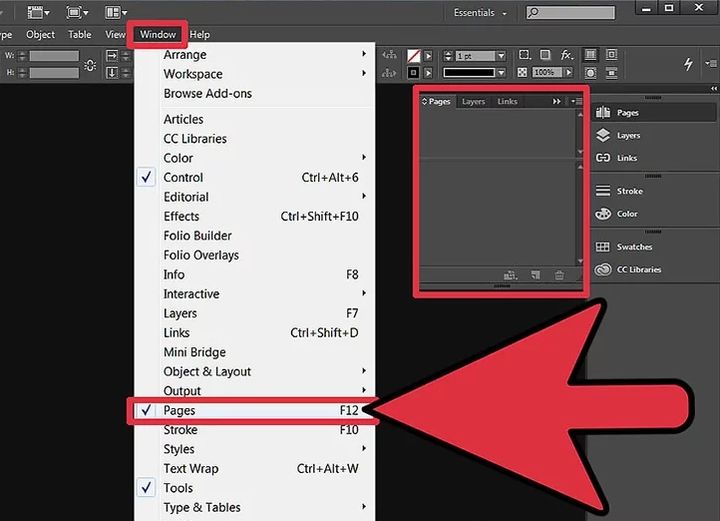Choose Mini Bridge from the Window menu
720x521 pixels.
click(255, 352)
